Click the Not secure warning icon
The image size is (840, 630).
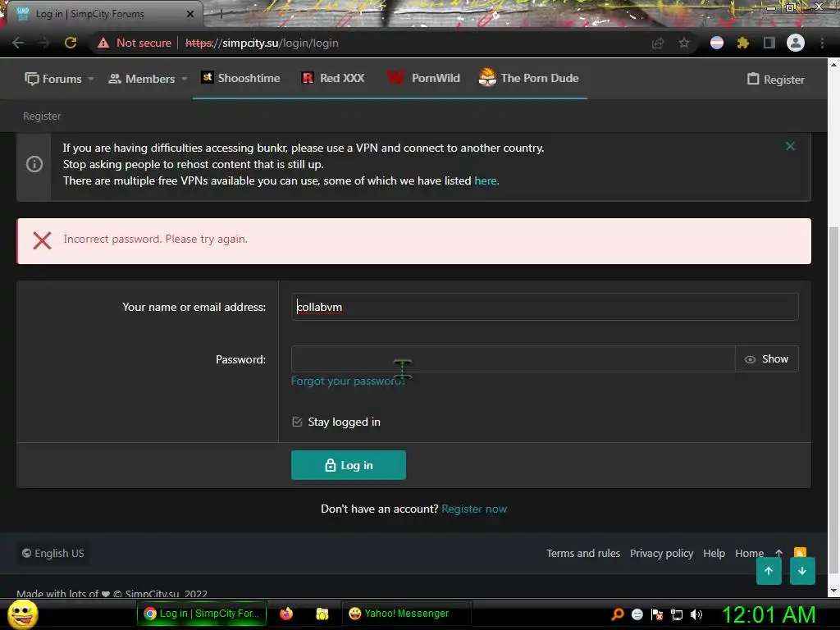[x=103, y=43]
